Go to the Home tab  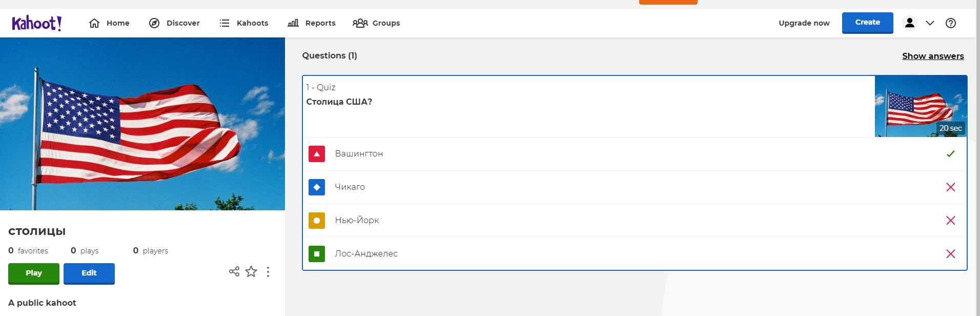click(x=109, y=23)
